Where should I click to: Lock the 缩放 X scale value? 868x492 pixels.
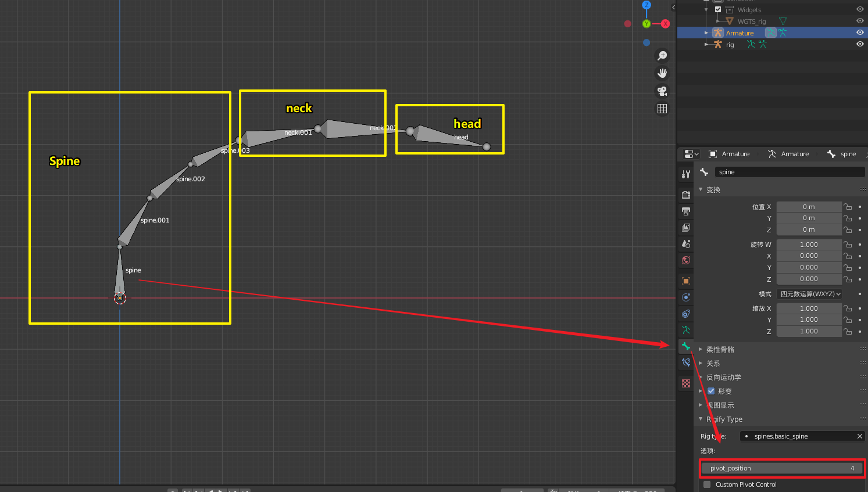[x=848, y=308]
